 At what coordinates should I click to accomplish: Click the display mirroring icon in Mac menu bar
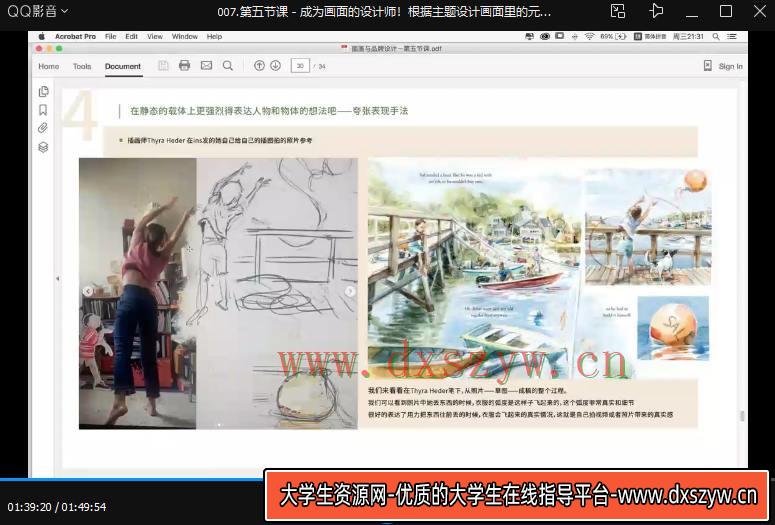pyautogui.click(x=529, y=36)
